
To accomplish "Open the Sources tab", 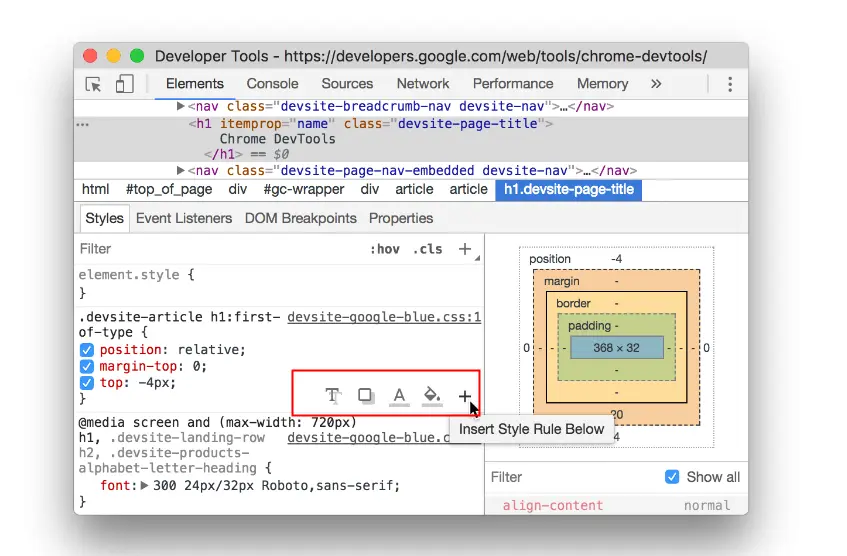I will tap(347, 84).
